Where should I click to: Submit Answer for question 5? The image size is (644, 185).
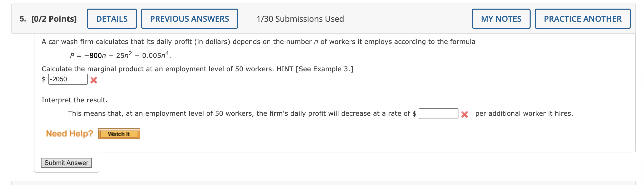[66, 163]
